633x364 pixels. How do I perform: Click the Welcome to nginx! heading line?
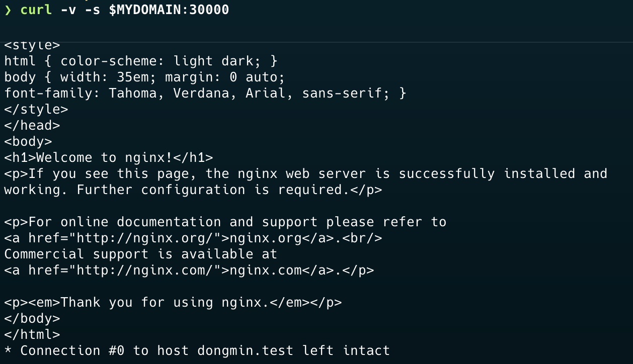(109, 157)
